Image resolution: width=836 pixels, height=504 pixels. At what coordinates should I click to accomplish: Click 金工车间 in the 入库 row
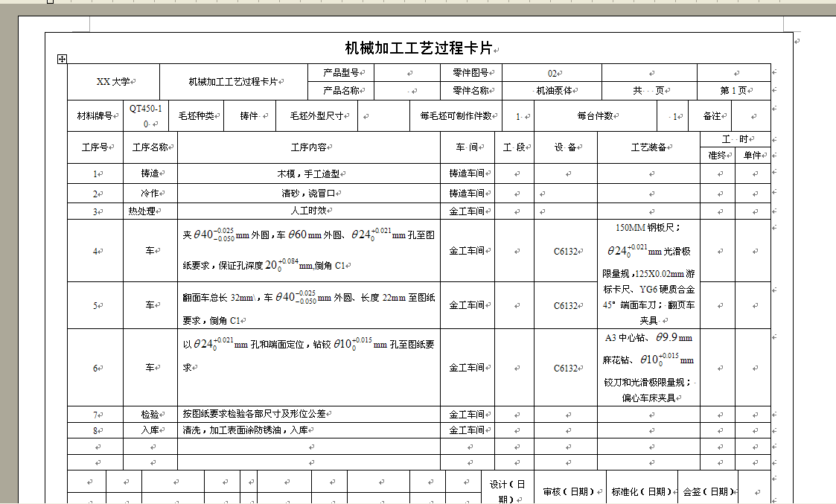[x=468, y=430]
